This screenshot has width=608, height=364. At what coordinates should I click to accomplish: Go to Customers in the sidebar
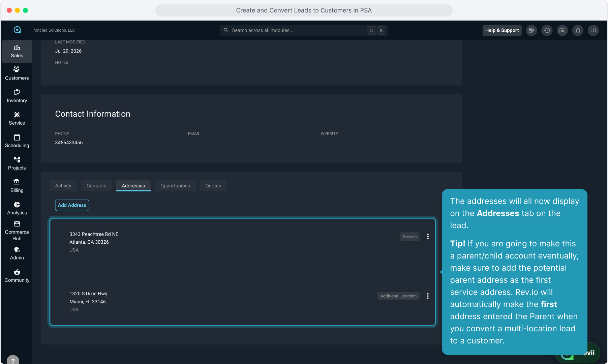click(x=17, y=73)
